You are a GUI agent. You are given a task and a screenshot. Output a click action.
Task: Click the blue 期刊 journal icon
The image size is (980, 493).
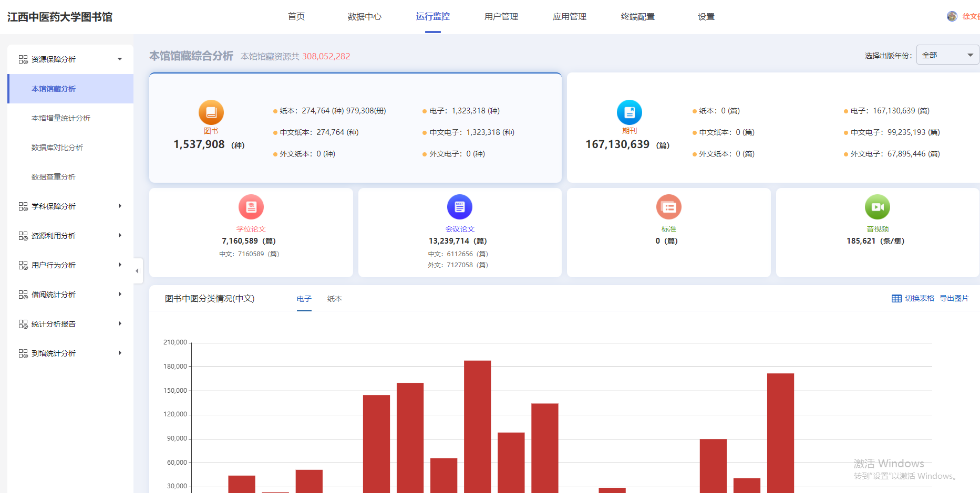click(629, 112)
